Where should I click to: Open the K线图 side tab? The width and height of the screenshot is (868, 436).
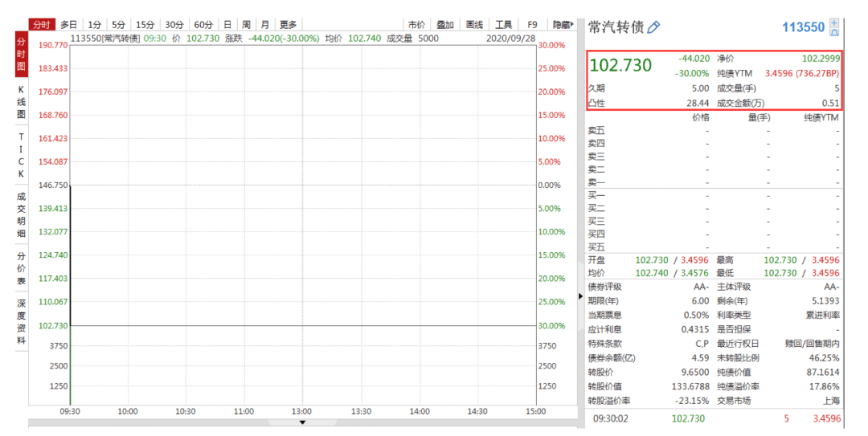pyautogui.click(x=21, y=102)
